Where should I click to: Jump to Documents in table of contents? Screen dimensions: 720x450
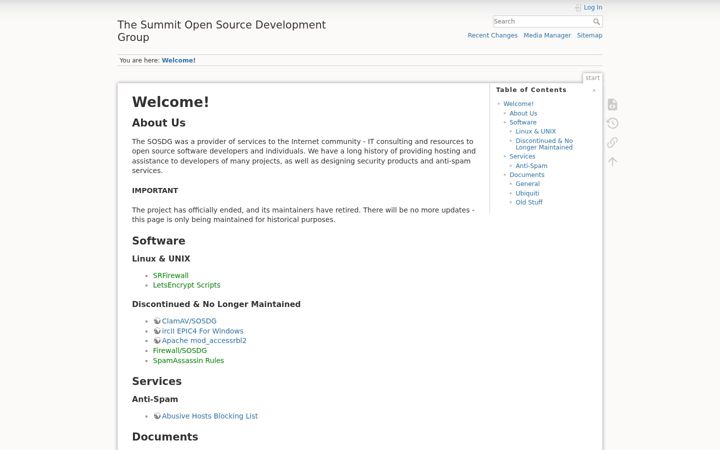coord(527,174)
